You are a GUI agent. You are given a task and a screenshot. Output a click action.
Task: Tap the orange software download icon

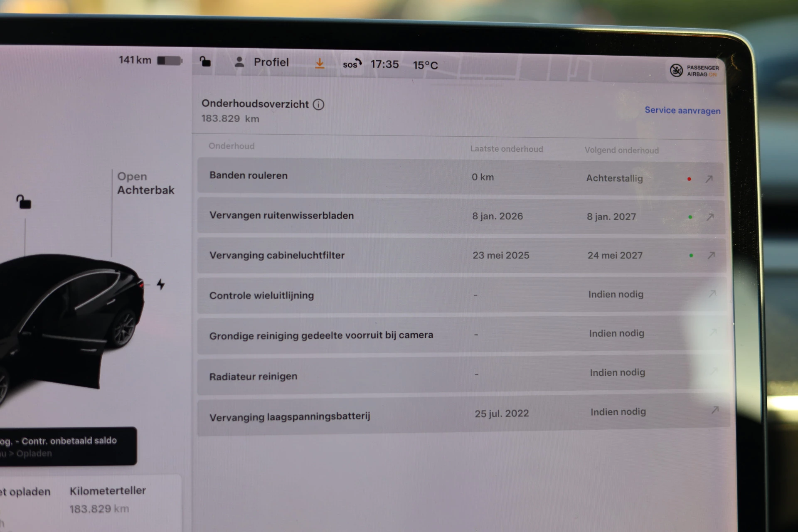[x=319, y=63]
